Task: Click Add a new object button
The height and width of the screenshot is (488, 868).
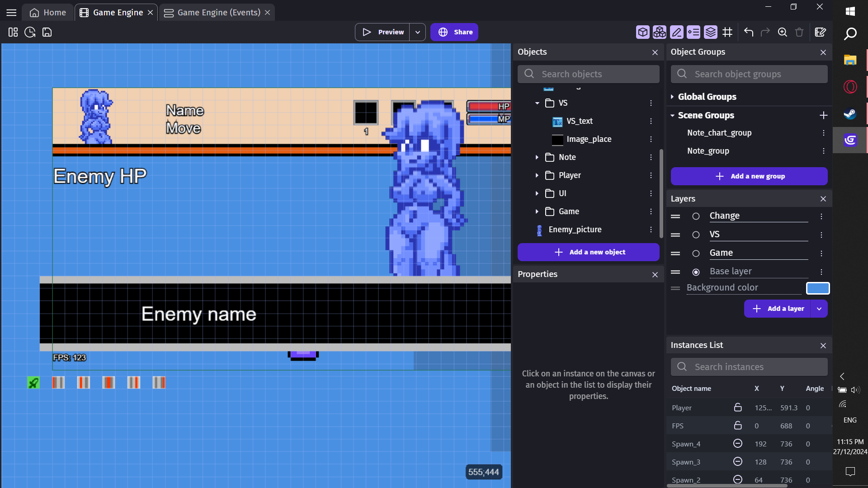Action: (x=589, y=252)
